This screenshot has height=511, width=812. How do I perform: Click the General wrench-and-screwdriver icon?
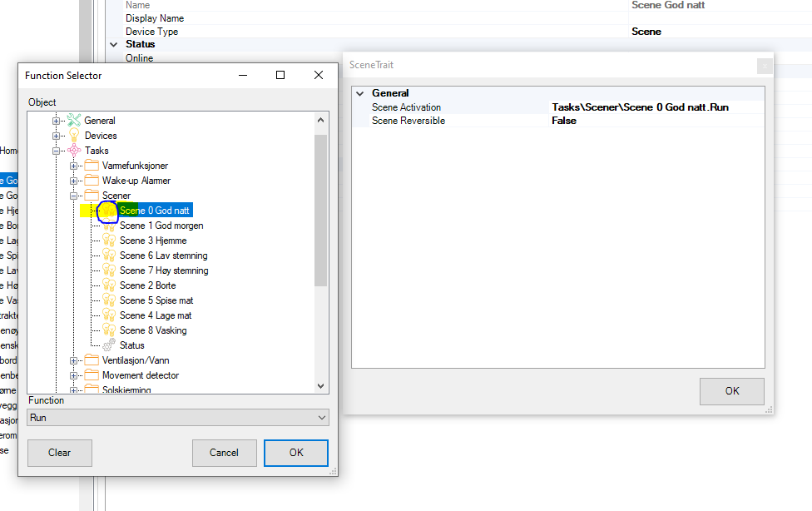pos(74,121)
